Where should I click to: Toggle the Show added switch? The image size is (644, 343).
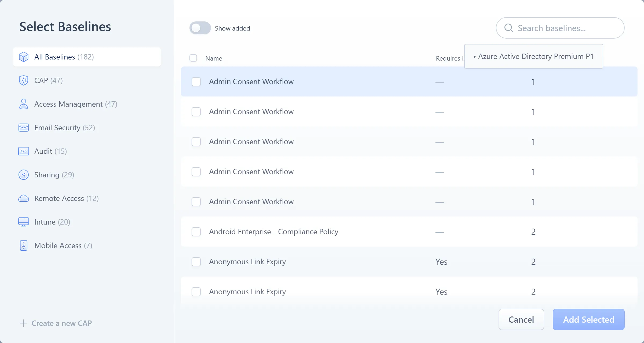click(200, 28)
